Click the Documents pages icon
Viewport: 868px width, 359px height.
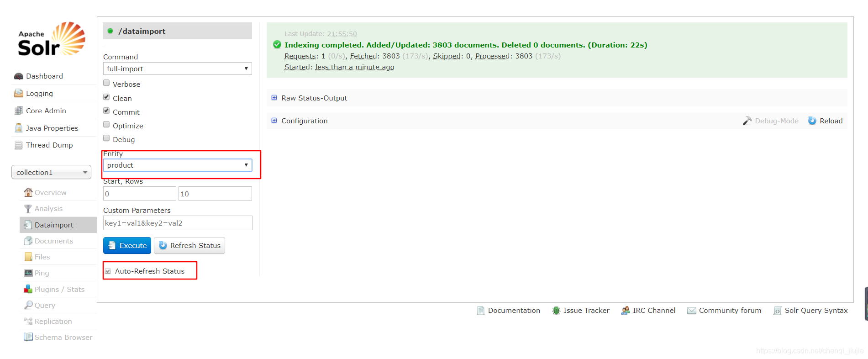(x=28, y=241)
